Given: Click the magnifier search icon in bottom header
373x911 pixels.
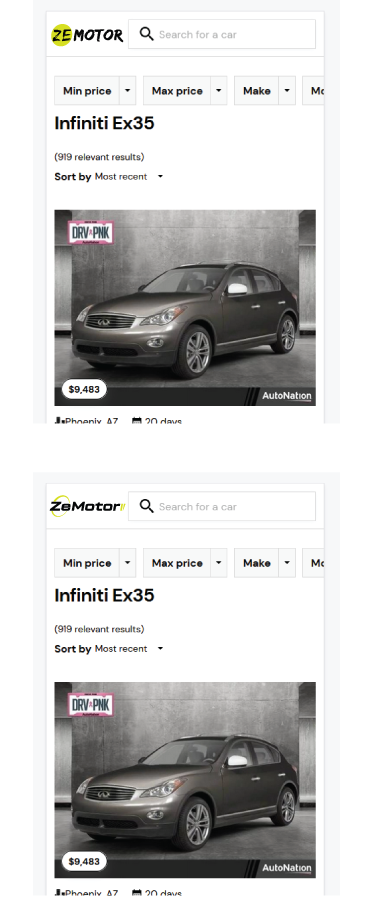Looking at the screenshot, I should [147, 506].
